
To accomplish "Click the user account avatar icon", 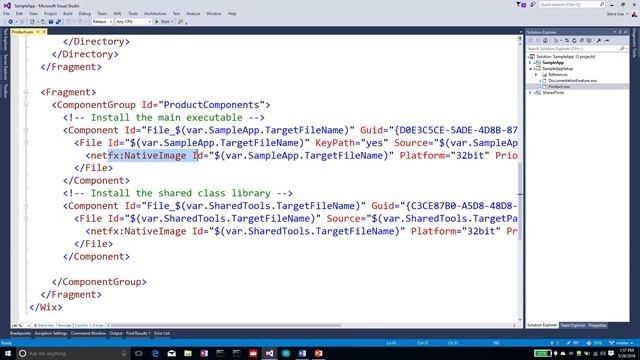I will (x=634, y=13).
